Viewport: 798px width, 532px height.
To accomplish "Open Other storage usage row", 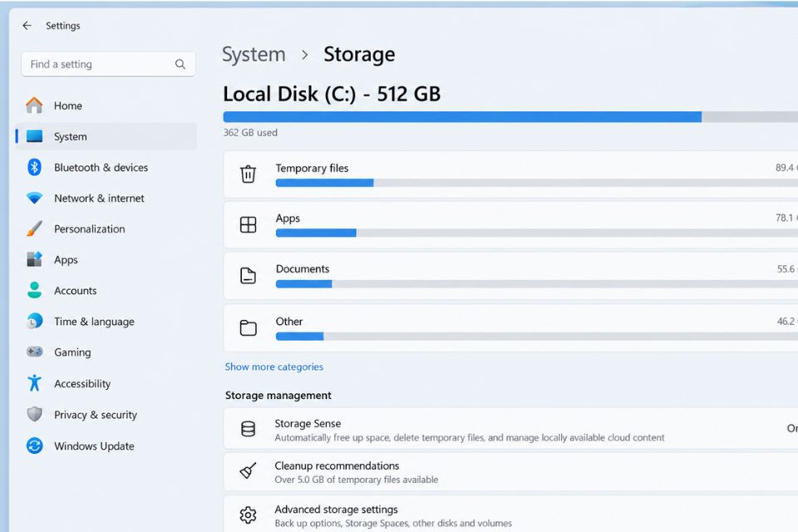I will point(510,328).
